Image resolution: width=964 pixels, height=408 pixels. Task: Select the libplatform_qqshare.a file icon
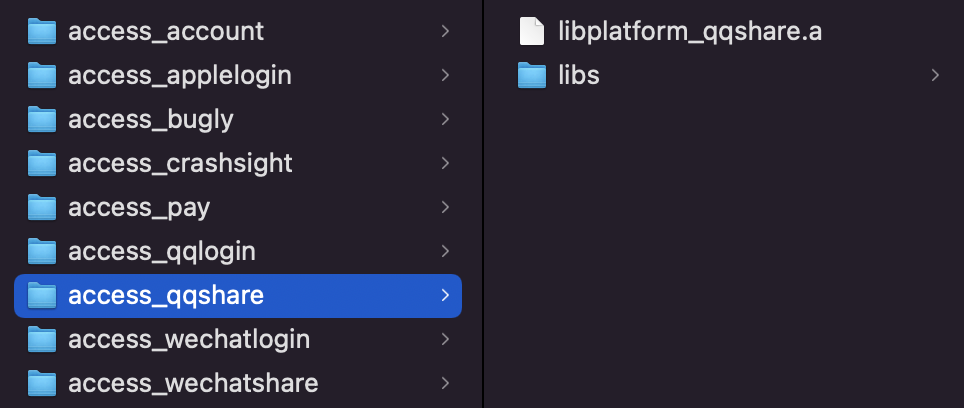click(x=532, y=31)
